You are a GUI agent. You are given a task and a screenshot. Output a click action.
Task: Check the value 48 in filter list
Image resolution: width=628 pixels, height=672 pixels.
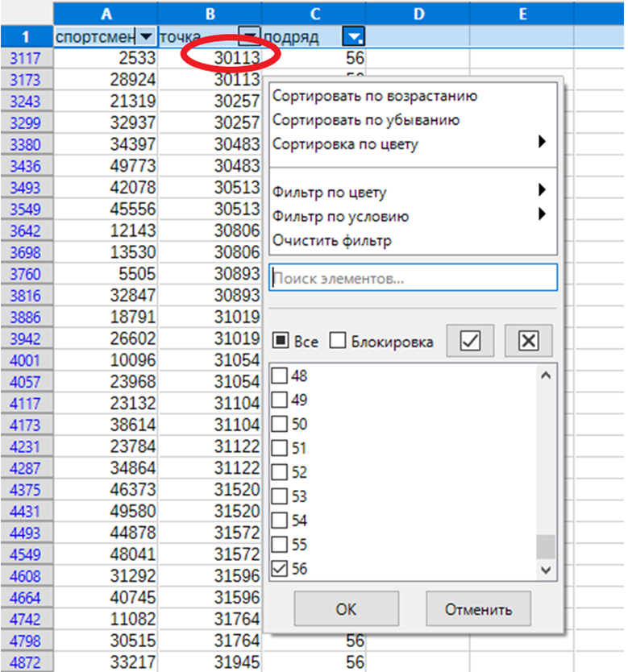pyautogui.click(x=281, y=375)
